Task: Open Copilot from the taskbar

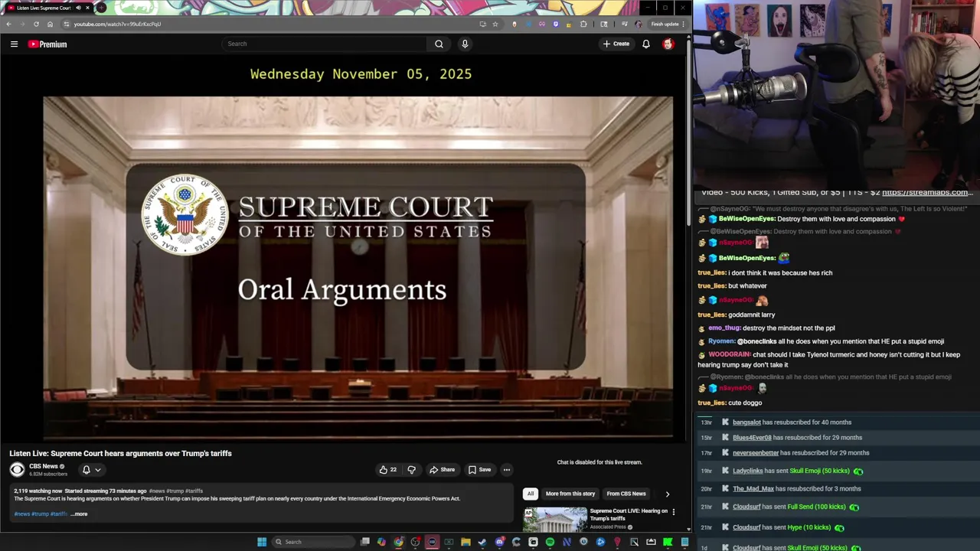Action: point(381,542)
